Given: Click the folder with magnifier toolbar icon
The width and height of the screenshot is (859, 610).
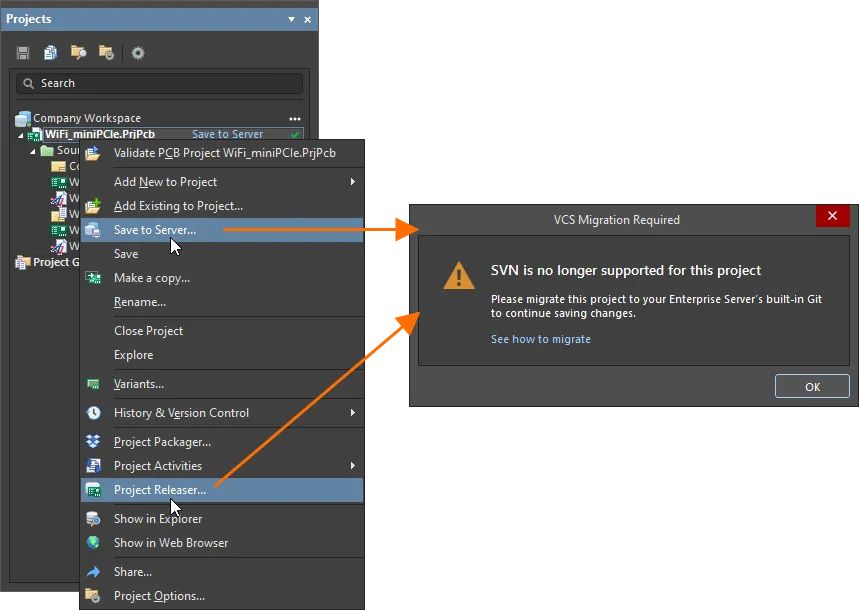Looking at the screenshot, I should tap(78, 53).
